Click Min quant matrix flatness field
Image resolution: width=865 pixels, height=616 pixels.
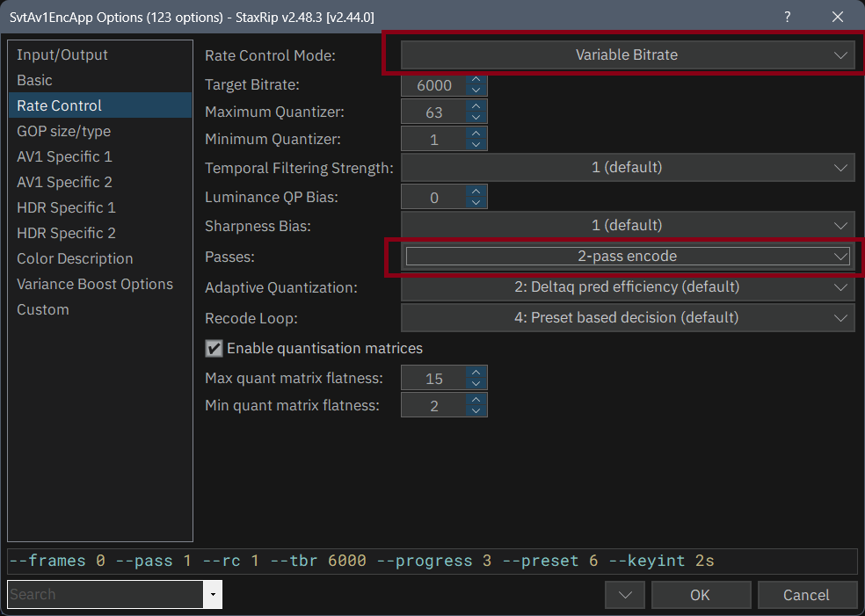click(434, 405)
